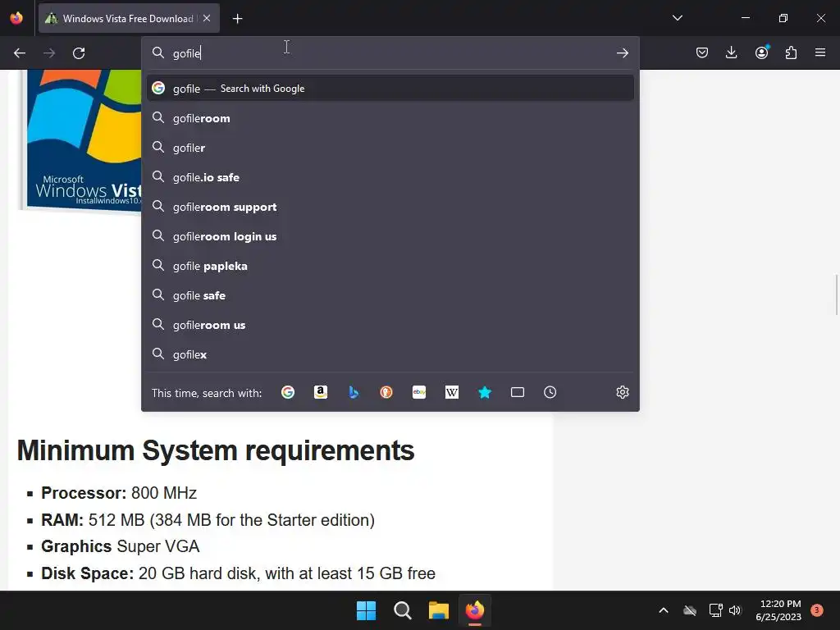This screenshot has height=630, width=840.
Task: Select the Windows Vista Free Download tab
Action: [x=129, y=18]
